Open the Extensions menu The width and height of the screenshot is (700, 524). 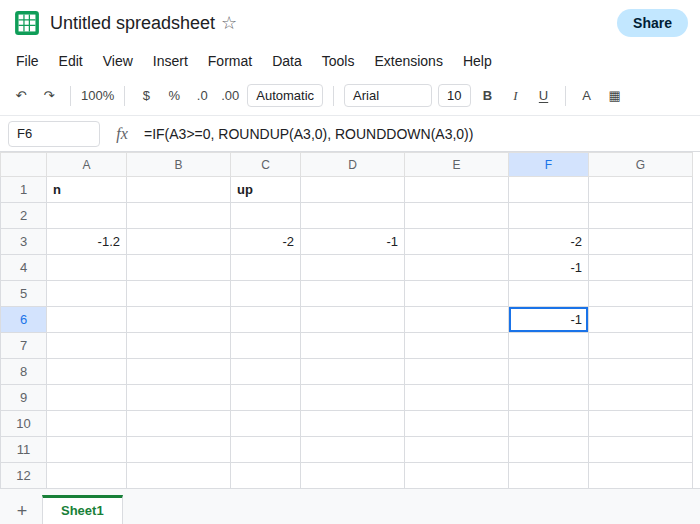click(x=408, y=61)
